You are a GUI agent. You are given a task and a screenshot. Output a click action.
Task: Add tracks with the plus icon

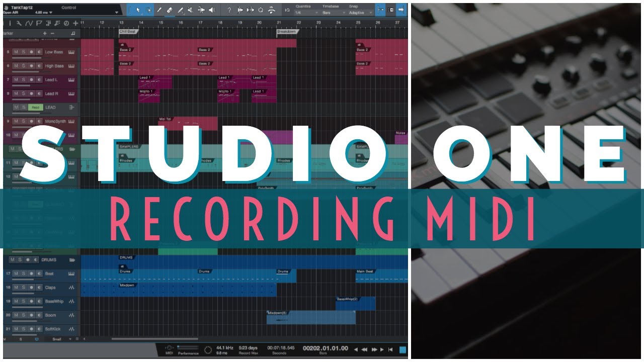coord(75,23)
